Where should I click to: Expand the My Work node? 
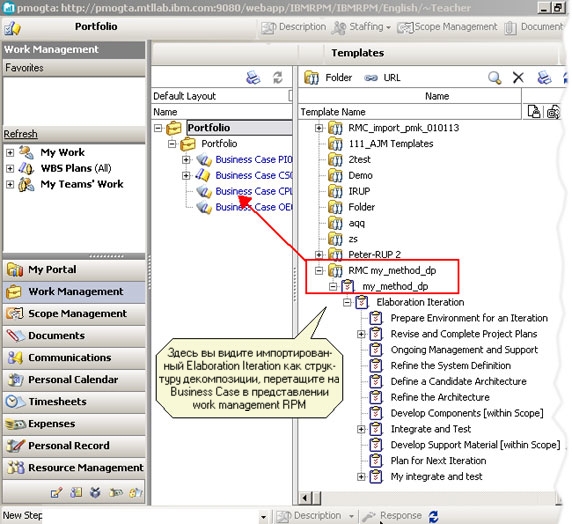pyautogui.click(x=10, y=153)
